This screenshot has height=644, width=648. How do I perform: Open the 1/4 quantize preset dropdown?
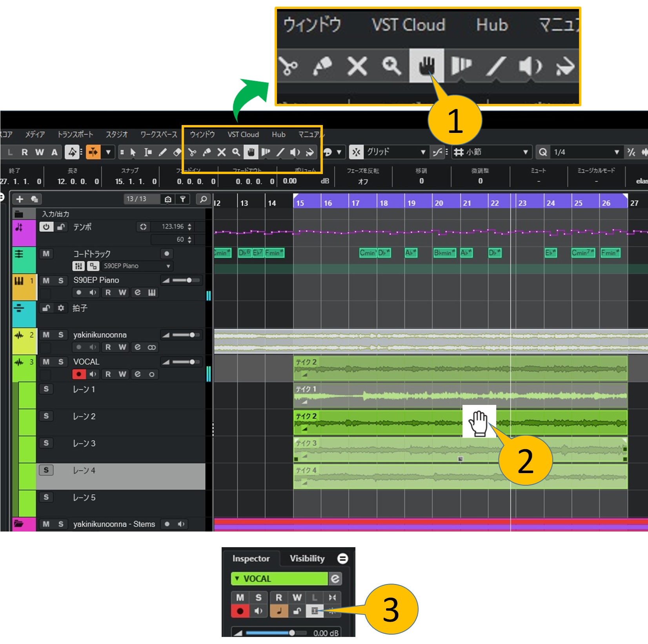click(x=616, y=152)
